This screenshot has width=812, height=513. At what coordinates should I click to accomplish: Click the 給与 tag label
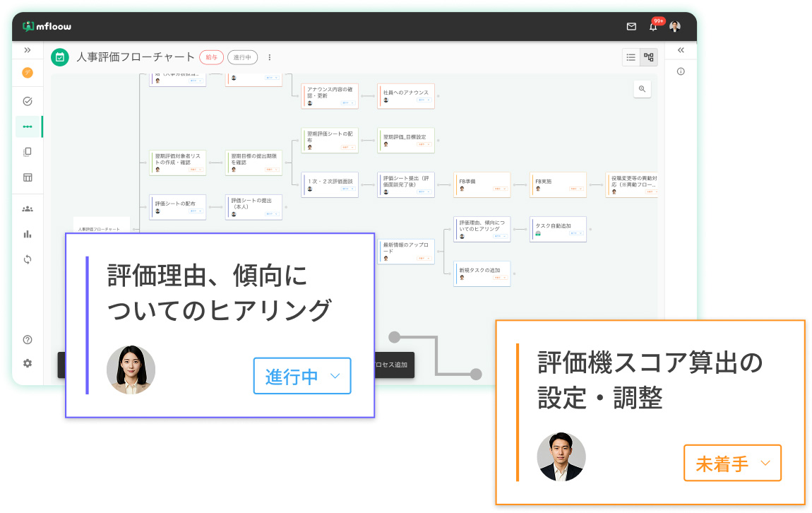[x=211, y=57]
